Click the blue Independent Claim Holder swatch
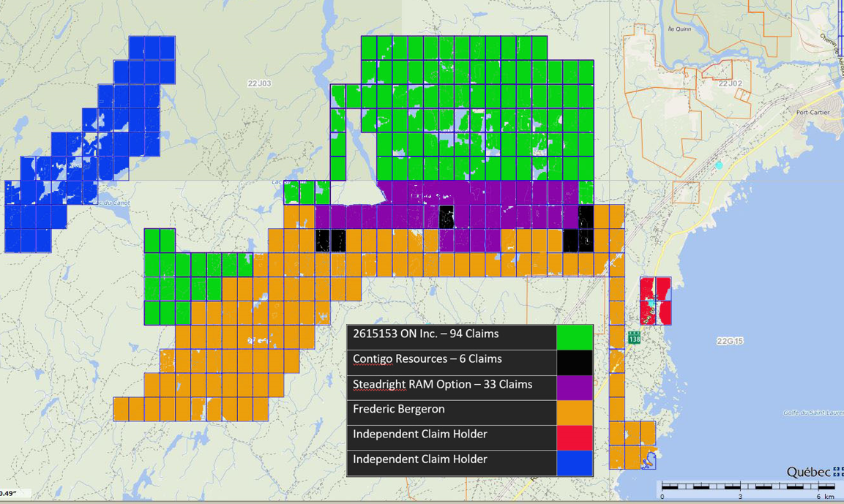 [575, 463]
